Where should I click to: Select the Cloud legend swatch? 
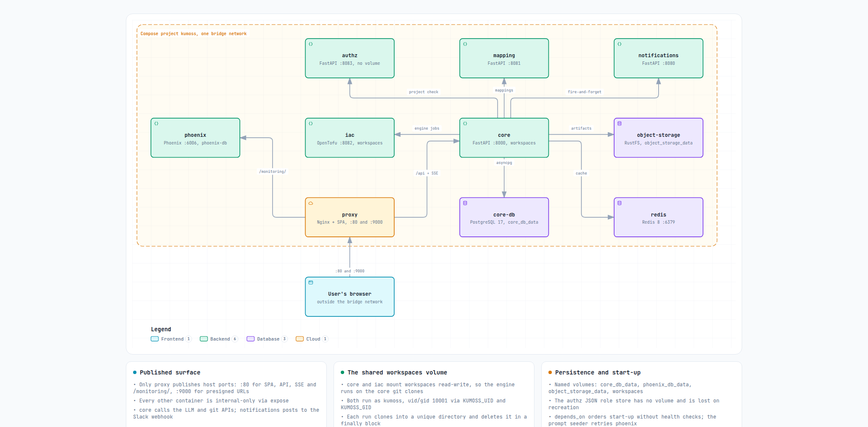(300, 339)
